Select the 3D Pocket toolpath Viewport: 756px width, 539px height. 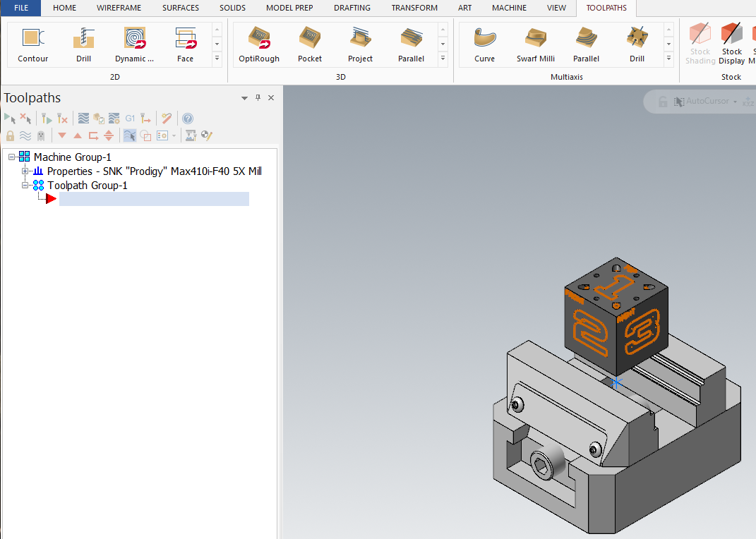point(310,44)
